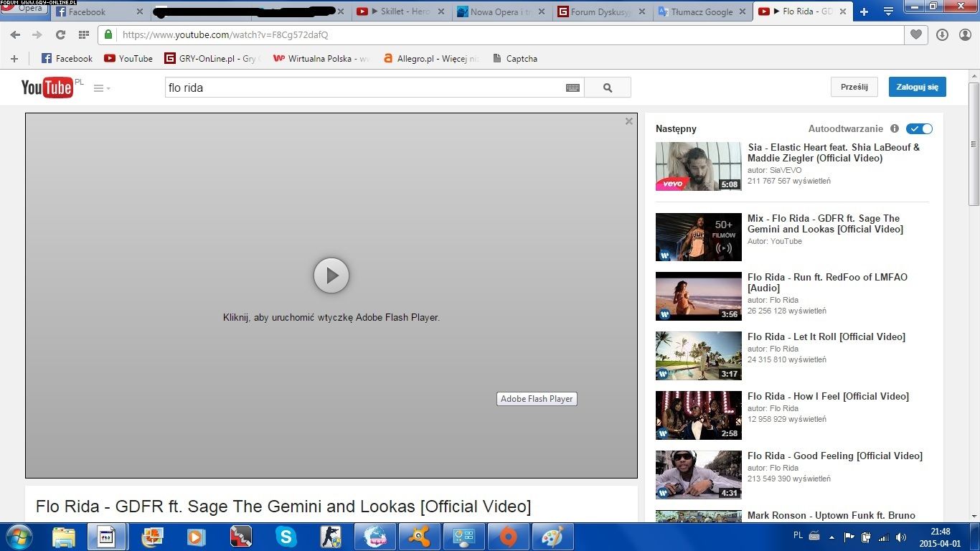The height and width of the screenshot is (551, 980).
Task: Go forward to the next page
Action: pos(37,34)
